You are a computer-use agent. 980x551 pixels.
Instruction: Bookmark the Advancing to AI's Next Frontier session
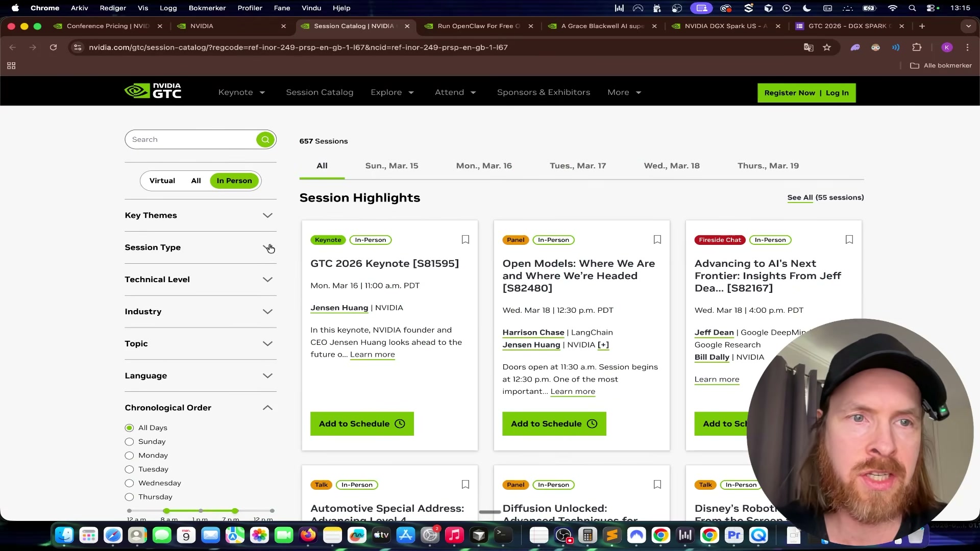click(x=849, y=240)
